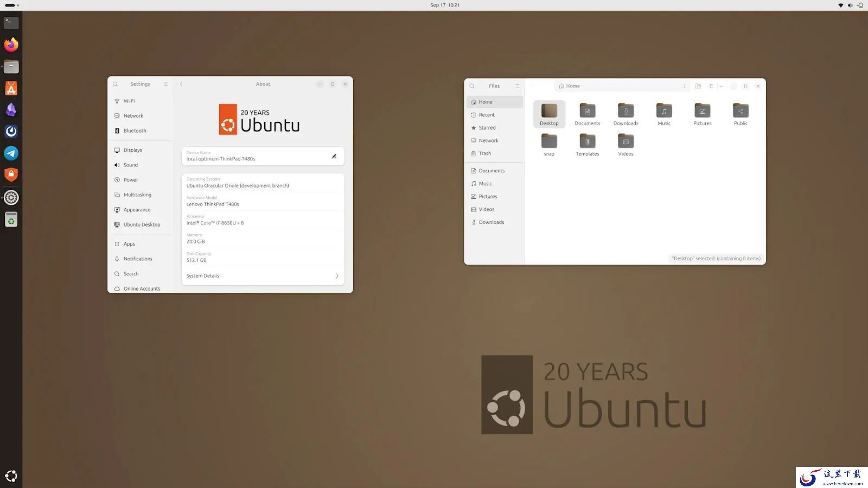Screen dimensions: 868x488
Task: Open the snap folder icon
Action: coord(549,145)
